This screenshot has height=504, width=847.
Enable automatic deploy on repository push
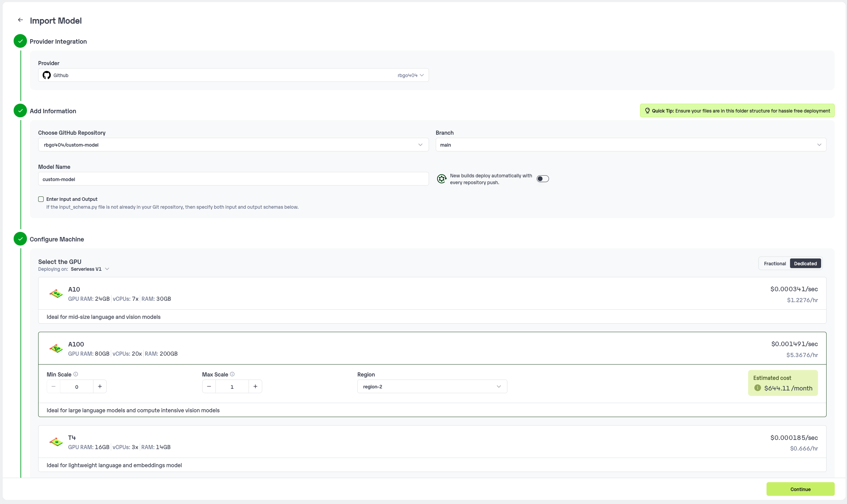click(x=543, y=179)
